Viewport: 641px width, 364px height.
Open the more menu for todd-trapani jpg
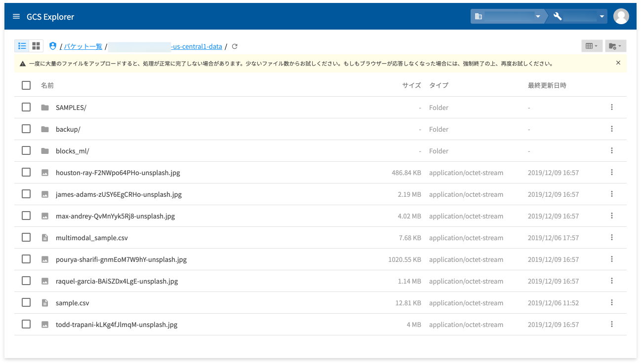coord(612,324)
